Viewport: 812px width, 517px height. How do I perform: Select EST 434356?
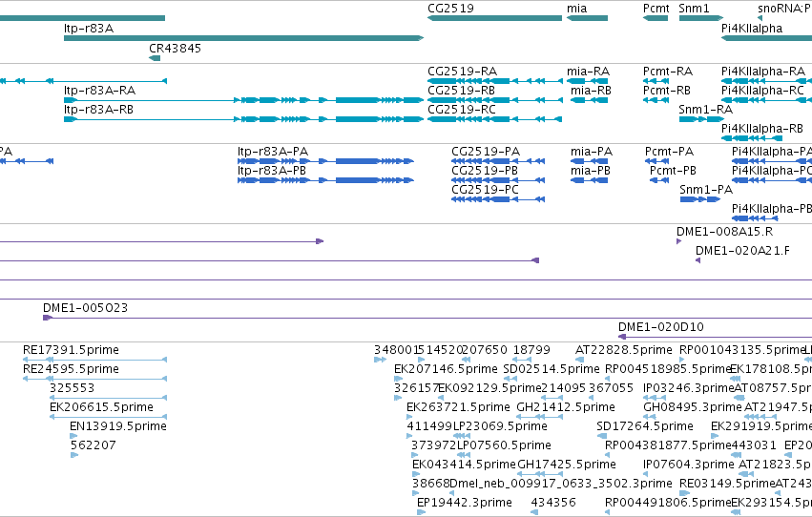click(x=553, y=503)
